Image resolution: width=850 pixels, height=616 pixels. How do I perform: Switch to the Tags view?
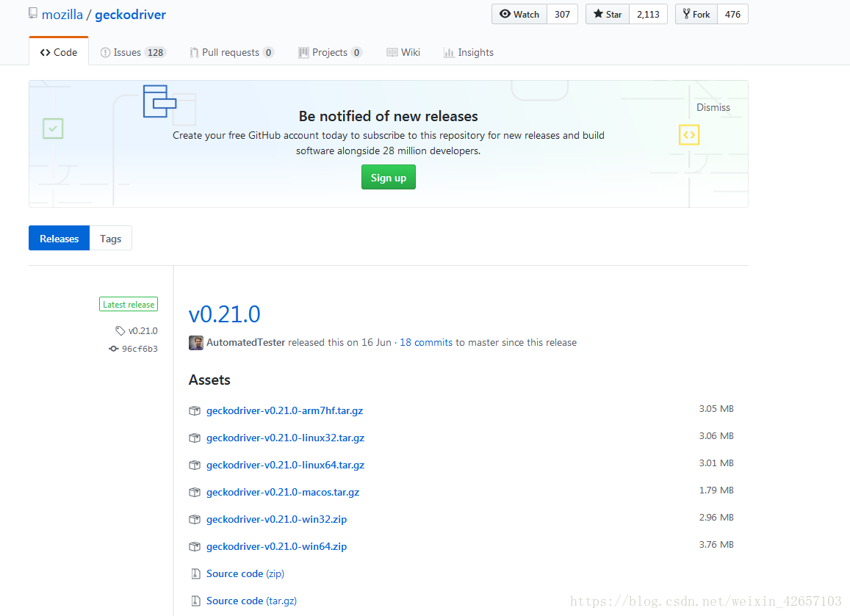click(111, 239)
